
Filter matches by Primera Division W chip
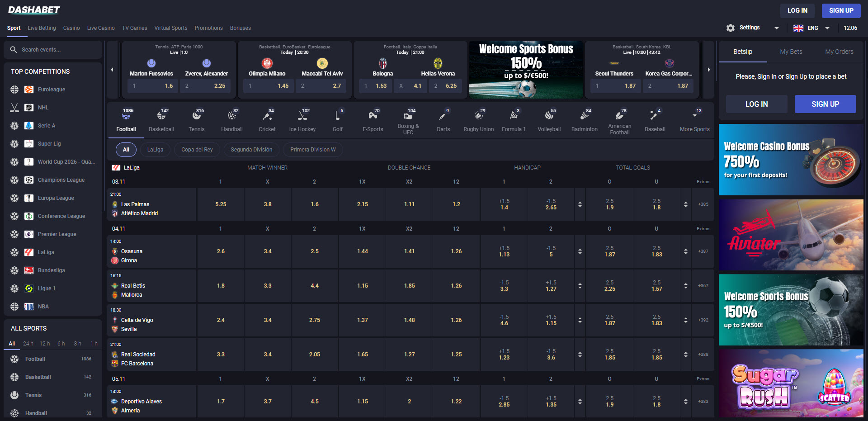[x=313, y=150]
